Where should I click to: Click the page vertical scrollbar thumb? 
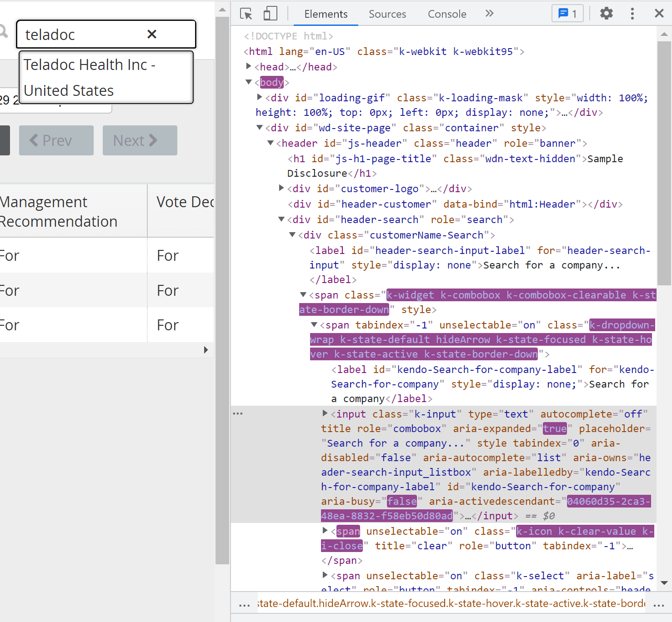222,290
